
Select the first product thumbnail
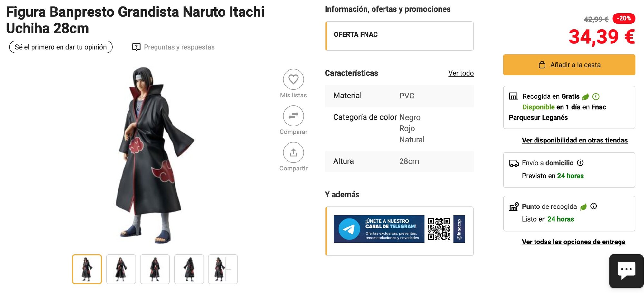click(87, 269)
